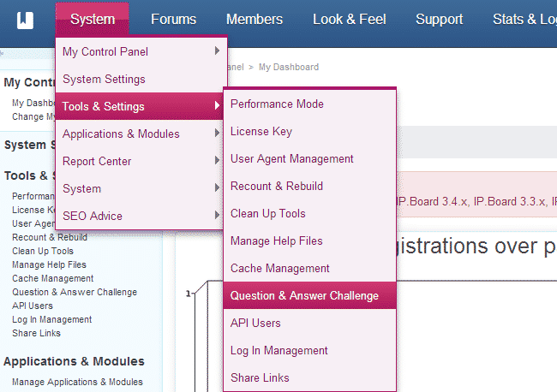Open User Agent Management menu entry
This screenshot has width=557, height=392.
coord(292,158)
